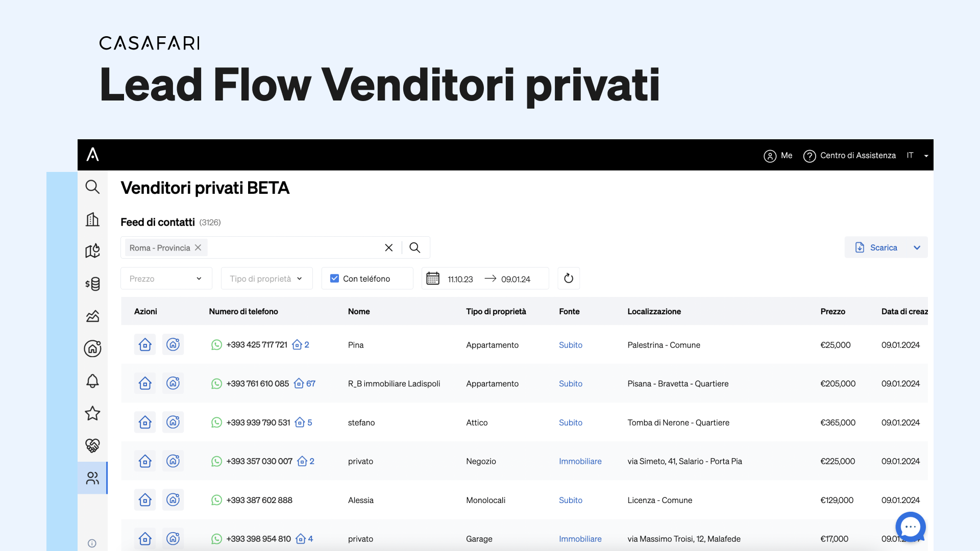The height and width of the screenshot is (551, 980).
Task: Click the 67 listings house icon
Action: pos(305,384)
